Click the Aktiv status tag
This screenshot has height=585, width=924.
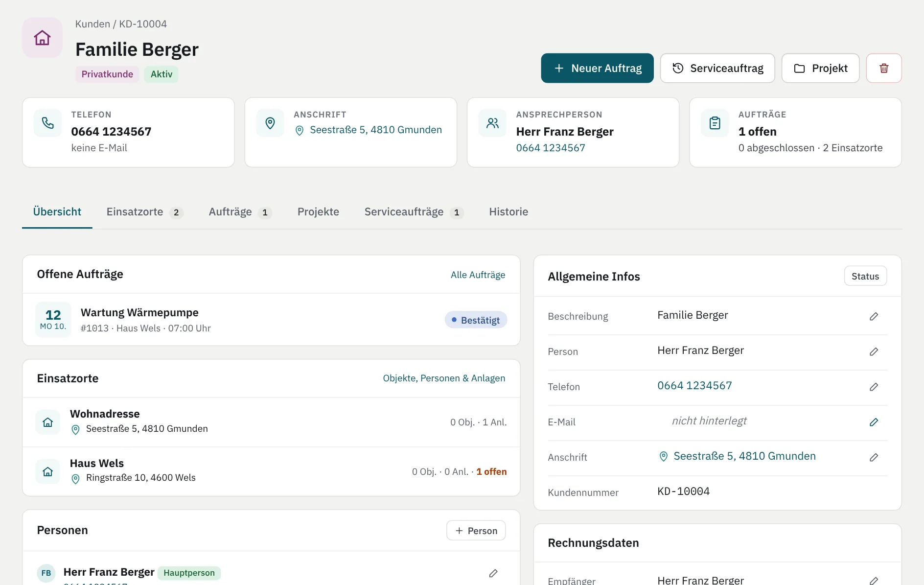(162, 74)
